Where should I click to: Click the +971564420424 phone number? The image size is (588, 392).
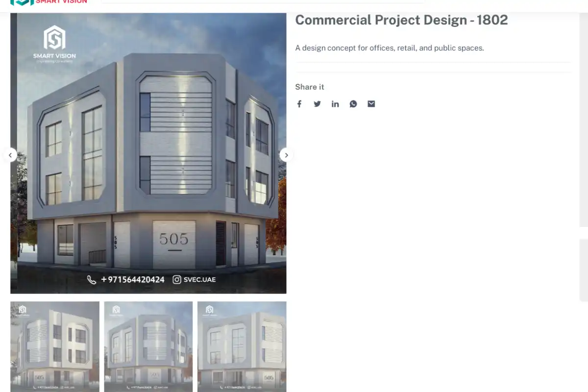133,280
